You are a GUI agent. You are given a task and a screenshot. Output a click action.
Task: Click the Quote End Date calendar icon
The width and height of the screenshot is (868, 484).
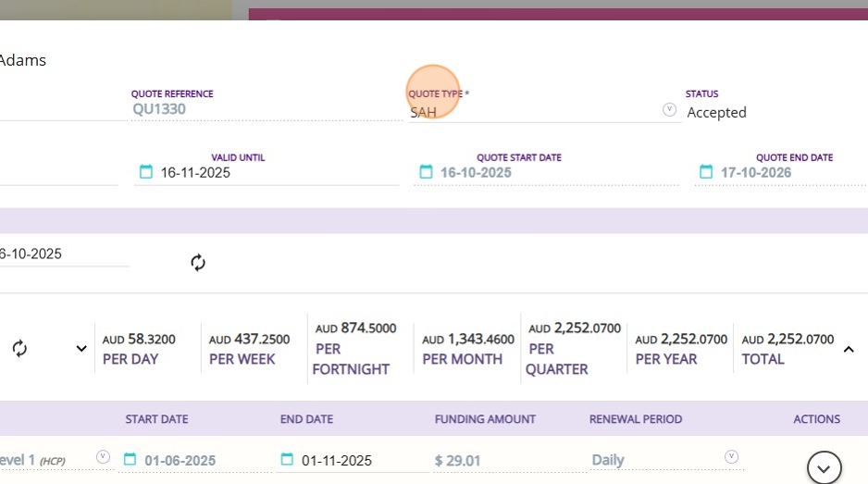click(706, 172)
